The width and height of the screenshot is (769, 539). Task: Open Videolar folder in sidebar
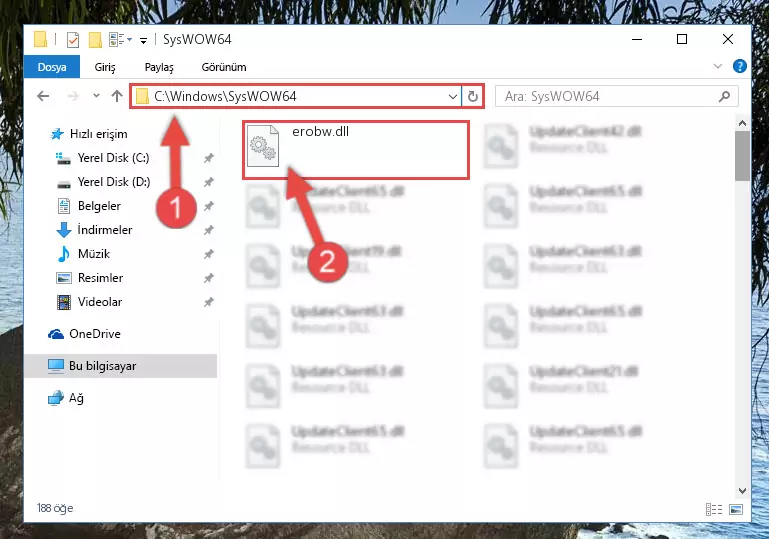[100, 302]
